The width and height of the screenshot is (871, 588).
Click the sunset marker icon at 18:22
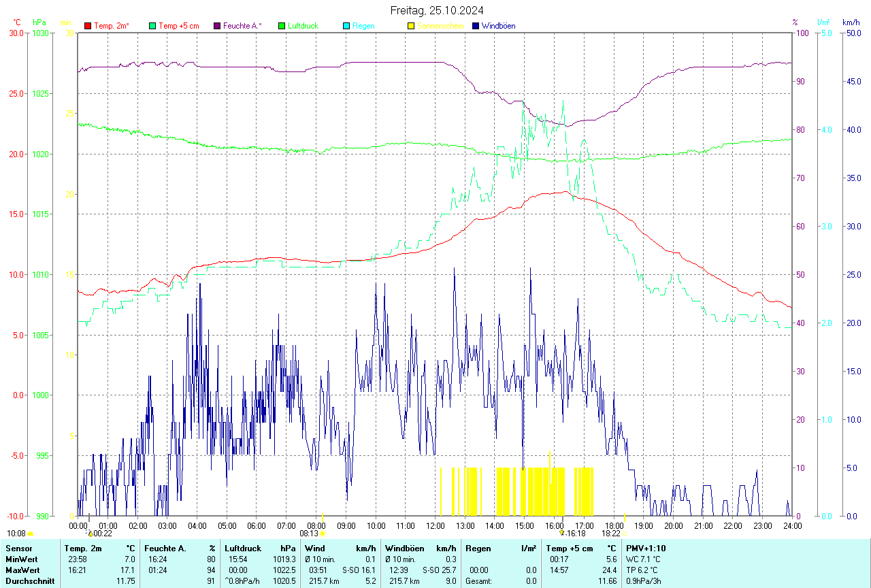point(625,534)
